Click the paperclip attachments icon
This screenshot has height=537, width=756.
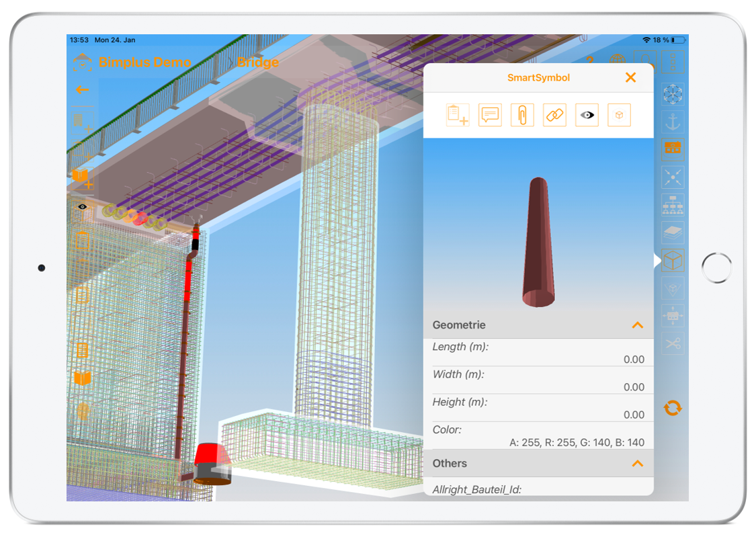(522, 115)
